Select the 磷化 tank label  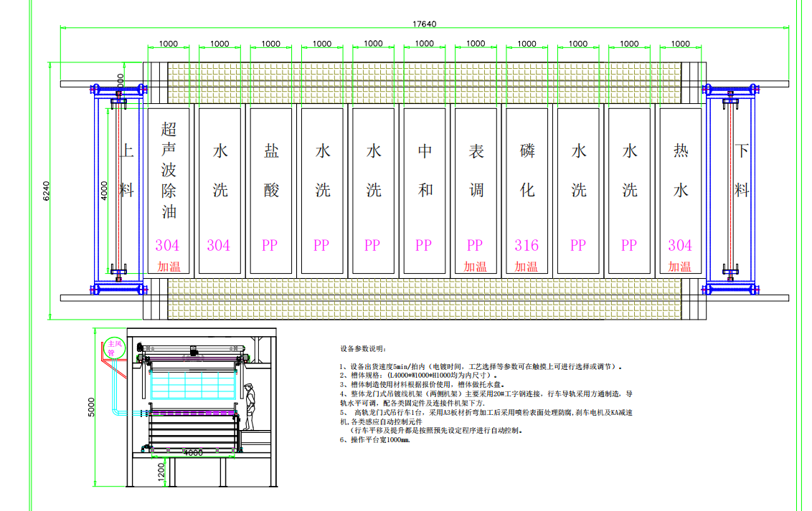click(x=527, y=171)
